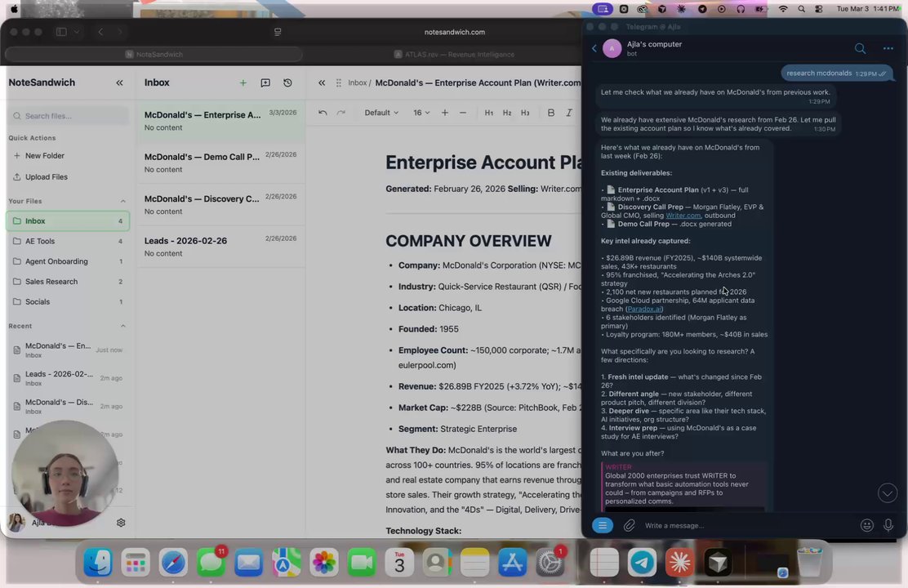Open McDonald's Demo Call Prep note
This screenshot has width=908, height=588.
(220, 163)
